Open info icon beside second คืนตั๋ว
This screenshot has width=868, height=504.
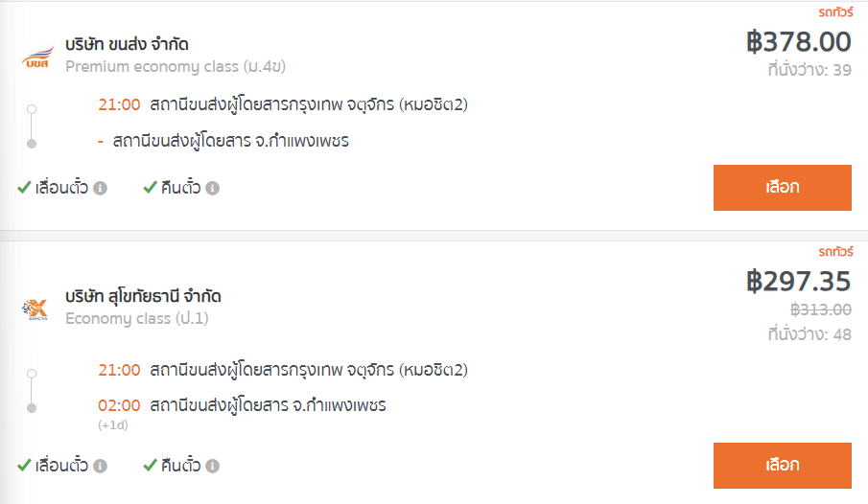click(x=213, y=467)
